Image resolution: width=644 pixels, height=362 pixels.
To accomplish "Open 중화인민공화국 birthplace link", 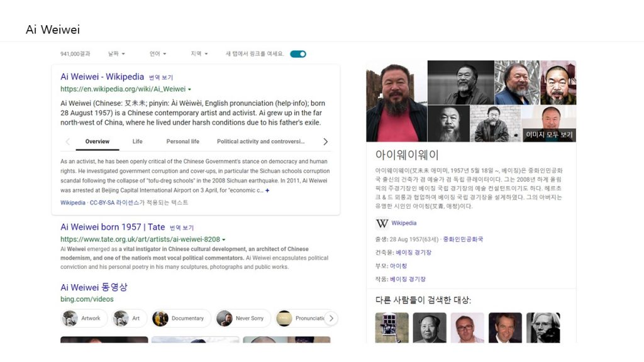I will (x=463, y=239).
